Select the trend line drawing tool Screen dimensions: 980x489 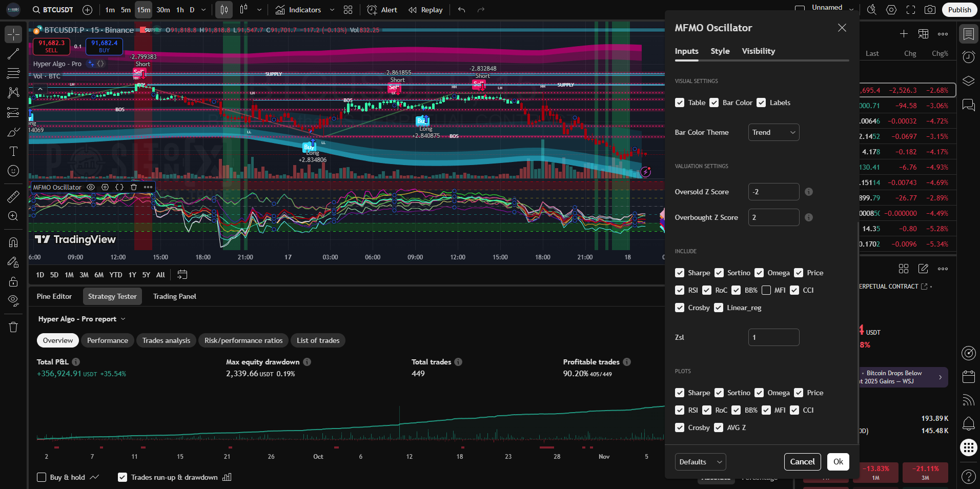[x=13, y=54]
